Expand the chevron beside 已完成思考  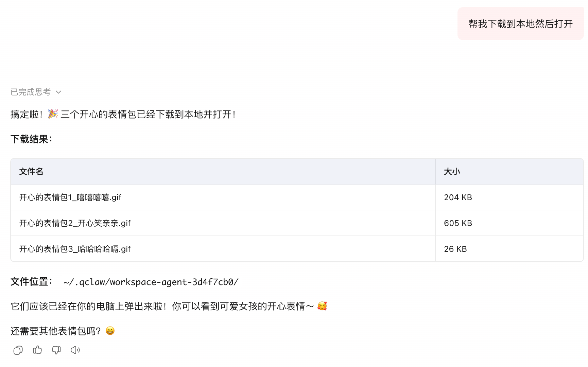click(x=58, y=92)
